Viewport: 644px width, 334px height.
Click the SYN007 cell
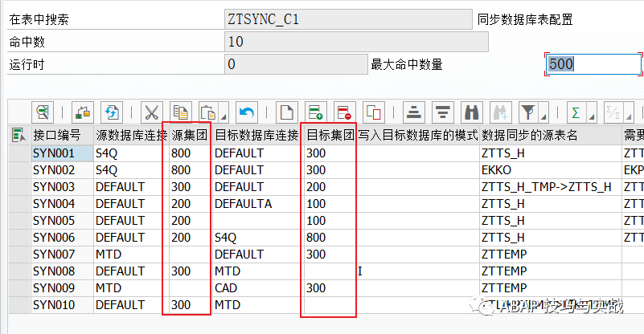click(x=62, y=254)
